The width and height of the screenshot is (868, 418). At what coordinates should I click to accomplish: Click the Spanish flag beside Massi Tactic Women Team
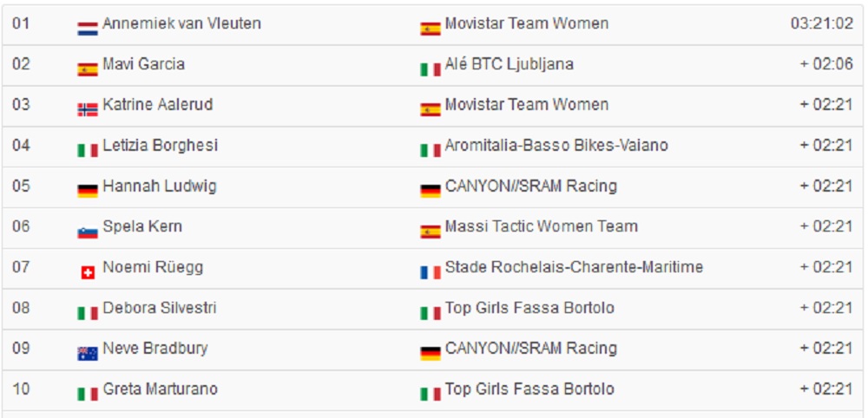pos(430,232)
